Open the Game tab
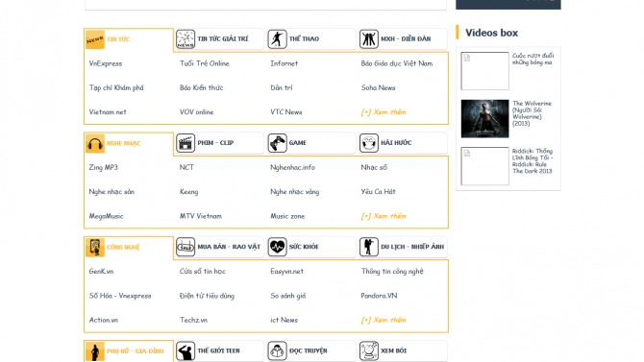Screen dimensions: 644x362 (x=311, y=143)
